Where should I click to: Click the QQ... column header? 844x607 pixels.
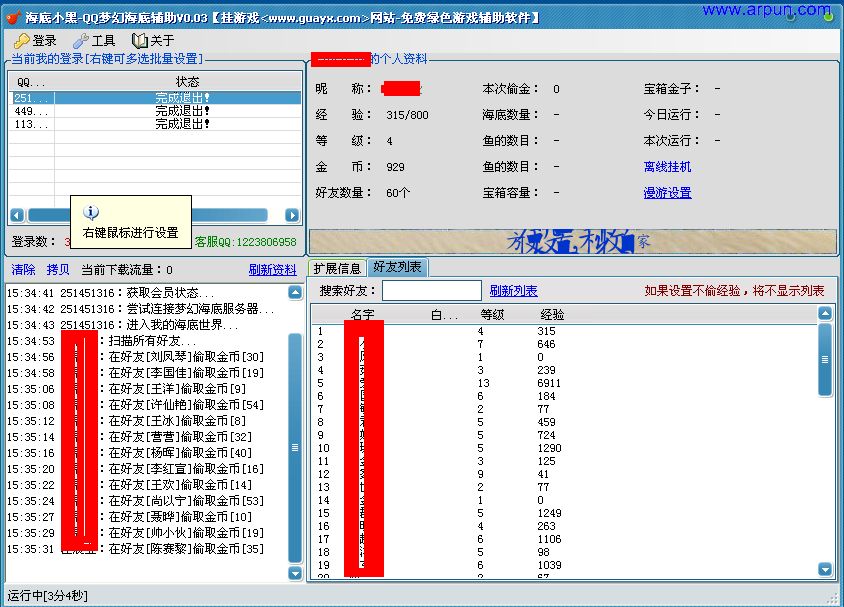[x=31, y=82]
